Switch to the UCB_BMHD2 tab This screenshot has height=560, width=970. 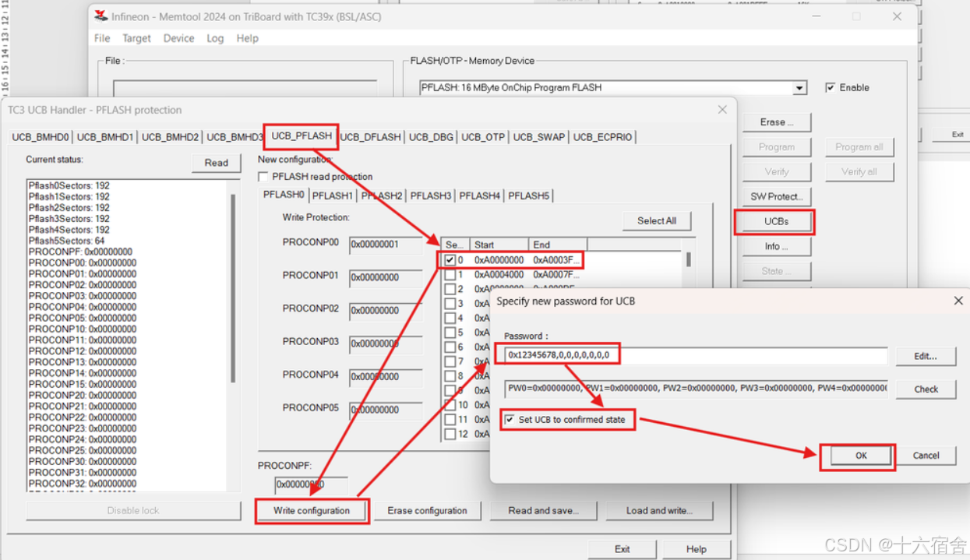pyautogui.click(x=170, y=137)
